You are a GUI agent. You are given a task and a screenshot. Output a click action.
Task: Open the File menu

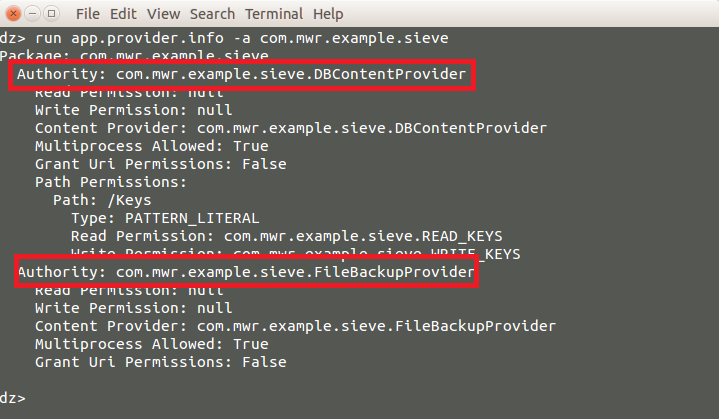pos(88,14)
